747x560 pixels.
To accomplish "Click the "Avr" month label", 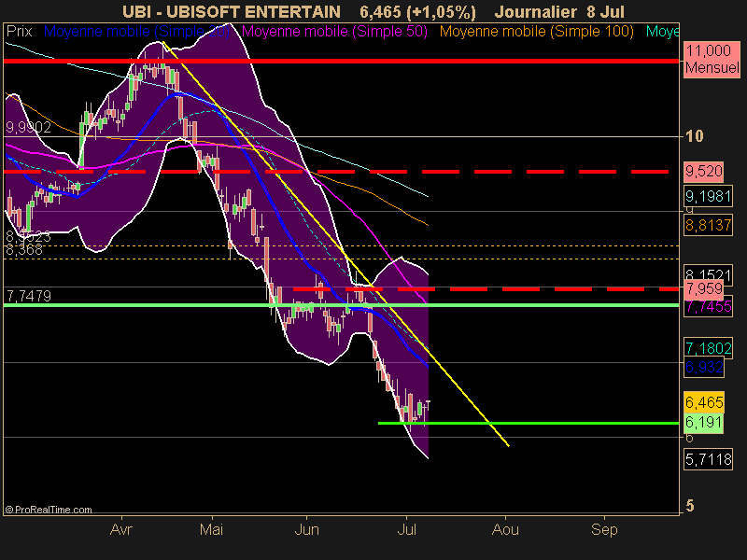I will (x=121, y=529).
